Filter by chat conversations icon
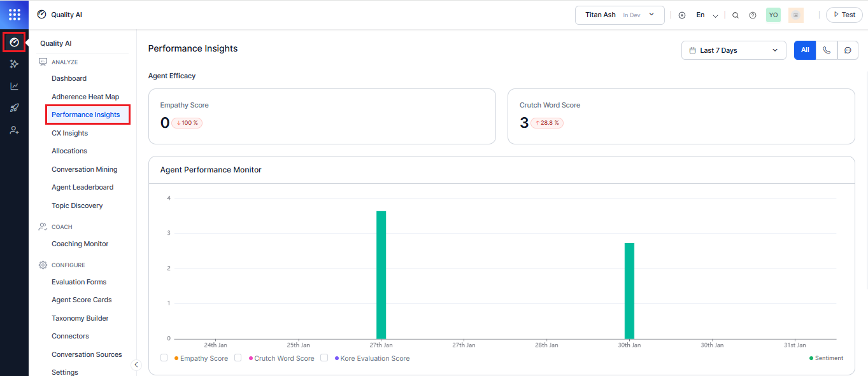The width and height of the screenshot is (868, 376). (848, 50)
